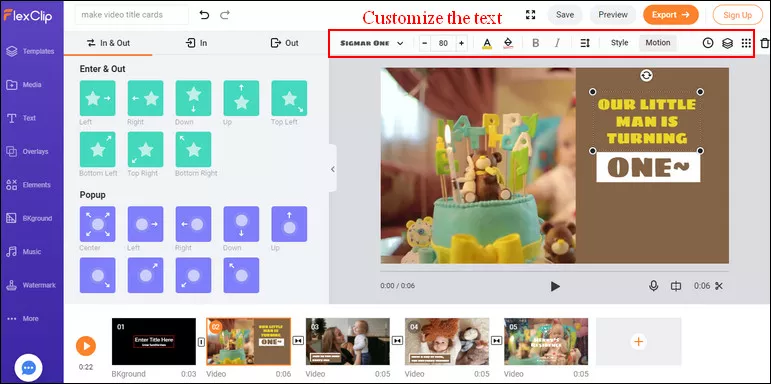The image size is (771, 384).
Task: Play the whole timeline with orange button
Action: click(86, 346)
